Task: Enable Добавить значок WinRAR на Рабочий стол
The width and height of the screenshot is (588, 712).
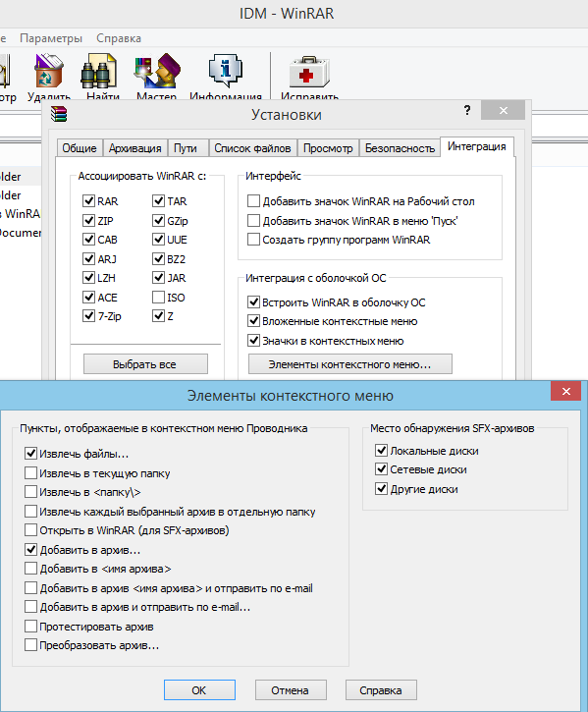Action: pyautogui.click(x=253, y=201)
